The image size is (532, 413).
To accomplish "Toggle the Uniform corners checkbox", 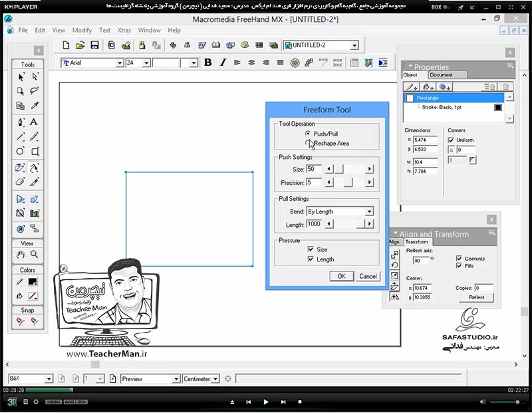I will pyautogui.click(x=451, y=140).
